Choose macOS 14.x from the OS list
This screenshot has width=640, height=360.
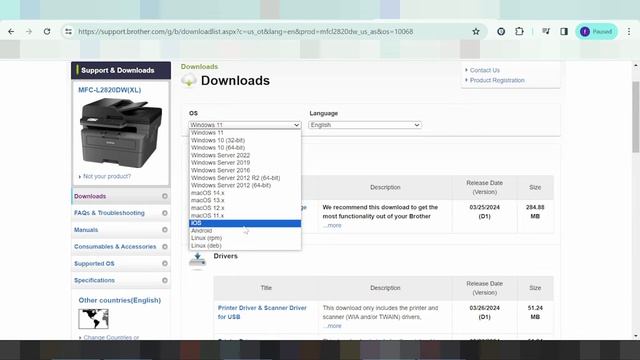(245, 193)
